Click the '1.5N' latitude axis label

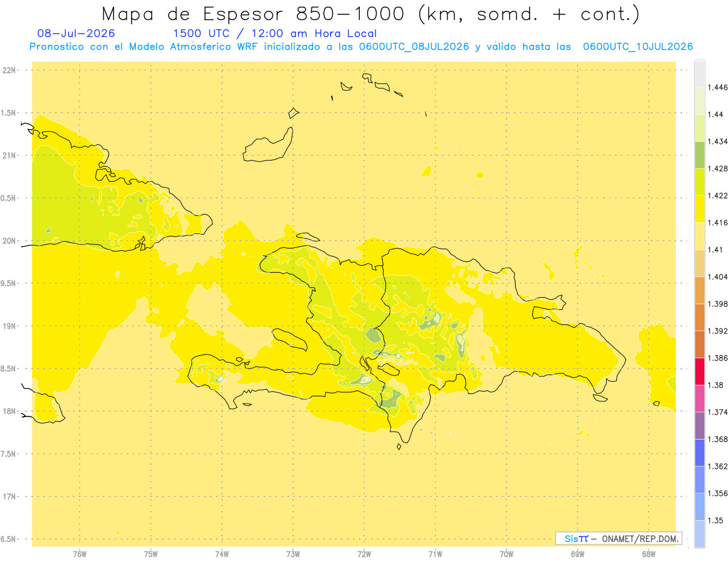coord(10,113)
